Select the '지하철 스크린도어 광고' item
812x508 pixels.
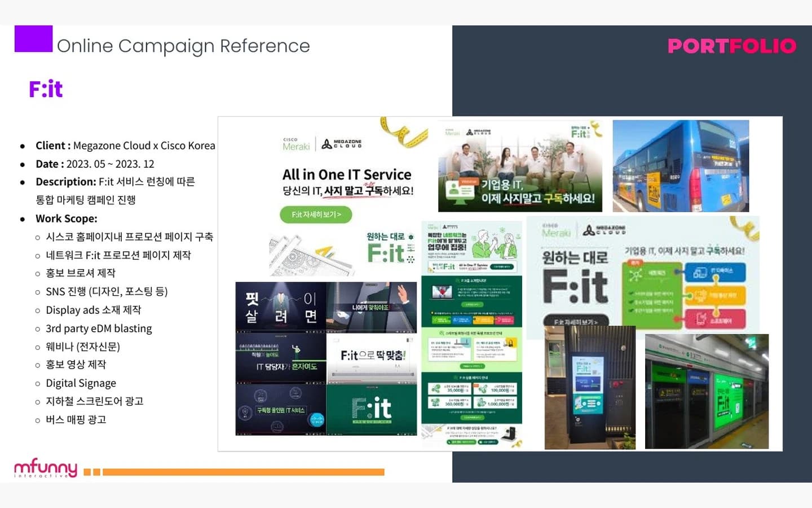point(94,401)
